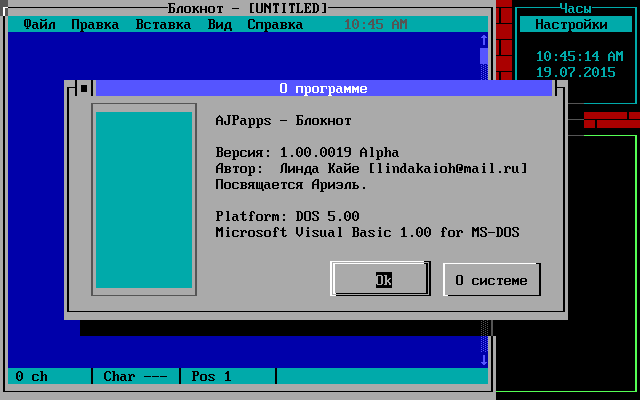
Task: Click the Platform: DOS 5.00 line
Action: [287, 216]
